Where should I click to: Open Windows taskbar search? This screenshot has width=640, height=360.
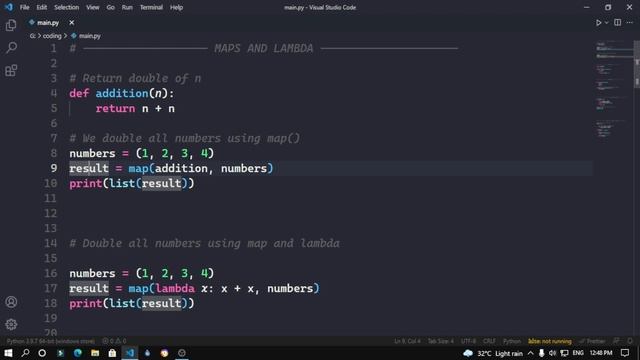[x=25, y=353]
